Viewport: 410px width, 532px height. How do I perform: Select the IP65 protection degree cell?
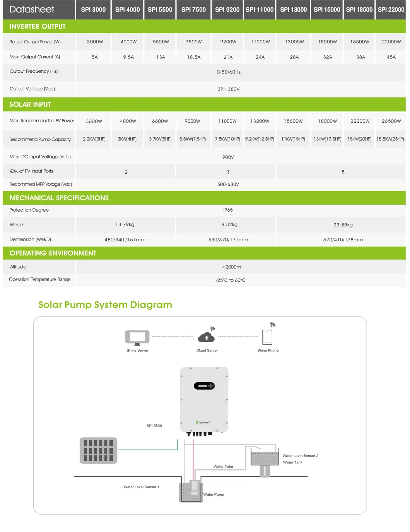click(x=227, y=210)
